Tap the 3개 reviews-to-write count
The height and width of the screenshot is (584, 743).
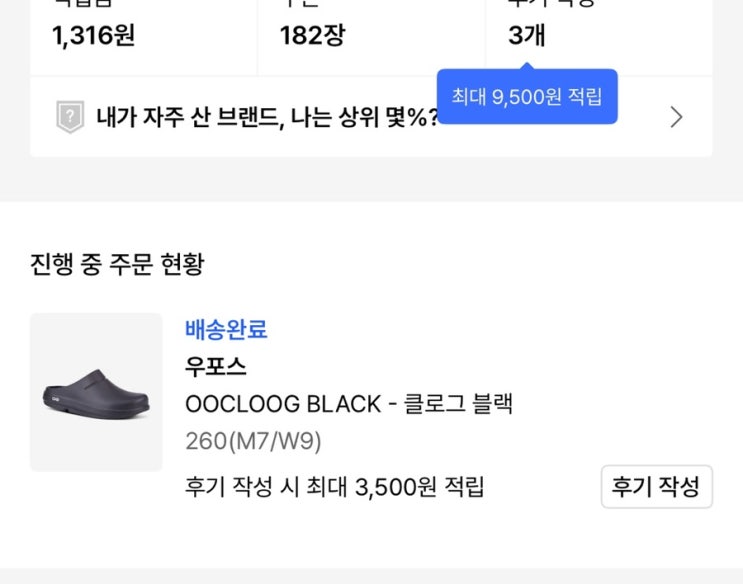point(526,36)
